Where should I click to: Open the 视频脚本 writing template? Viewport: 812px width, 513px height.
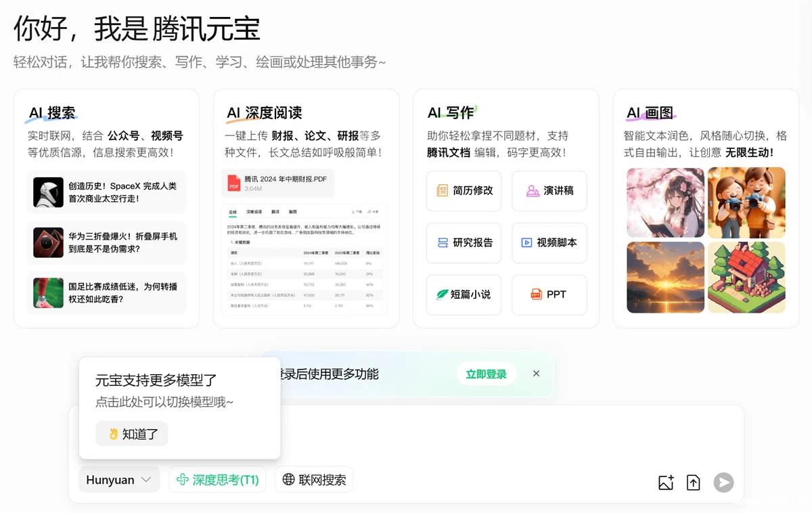pyautogui.click(x=549, y=242)
